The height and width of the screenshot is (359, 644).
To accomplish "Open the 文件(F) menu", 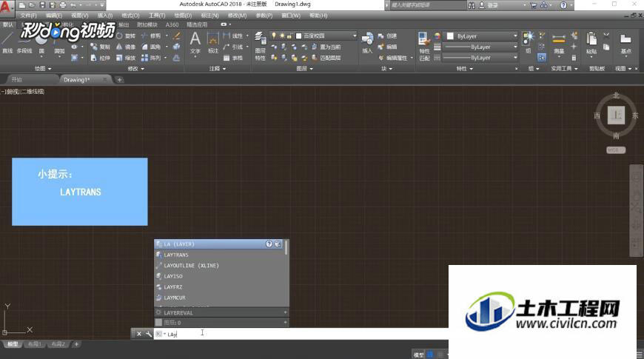I will coord(29,16).
